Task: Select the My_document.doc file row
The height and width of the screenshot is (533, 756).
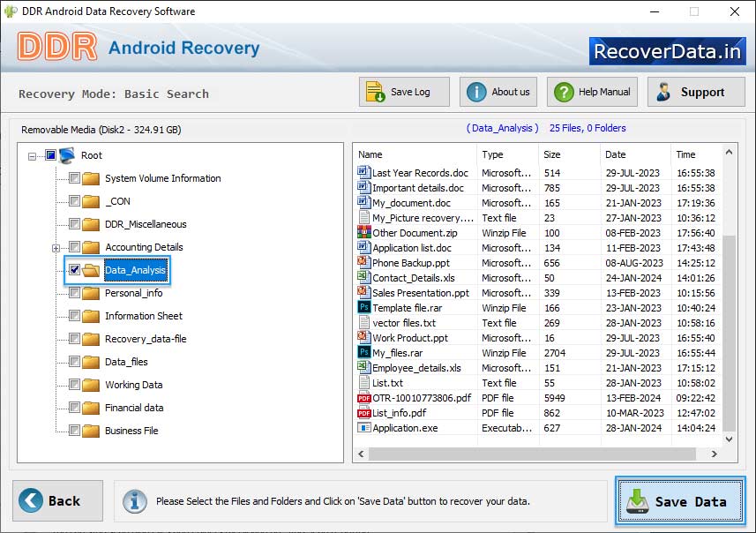Action: point(536,203)
